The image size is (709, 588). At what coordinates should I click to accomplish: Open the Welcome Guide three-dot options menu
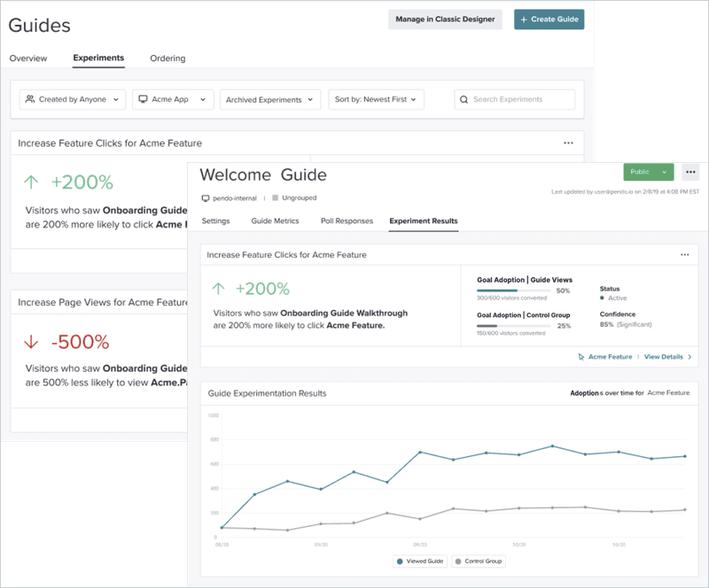pos(690,173)
